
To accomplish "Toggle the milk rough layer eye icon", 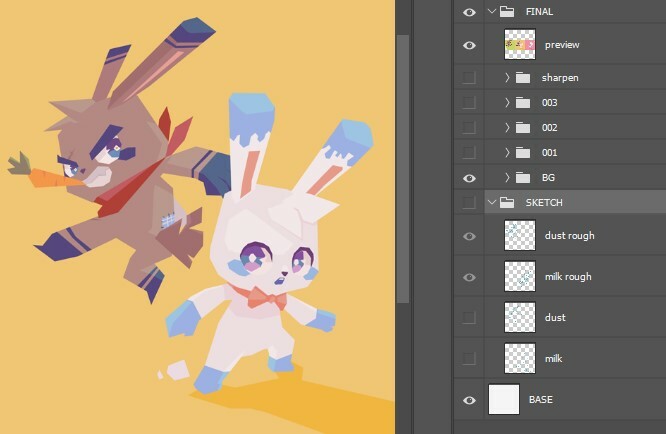I will point(469,277).
